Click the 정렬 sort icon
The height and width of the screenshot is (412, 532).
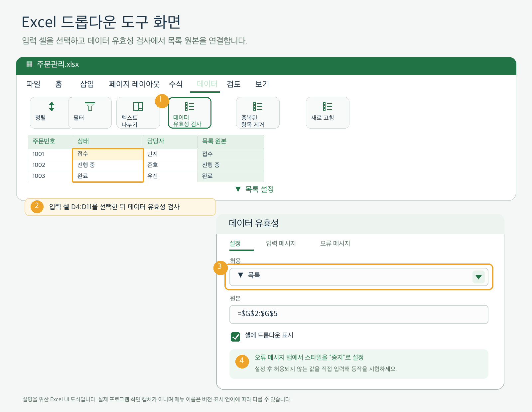(x=52, y=107)
